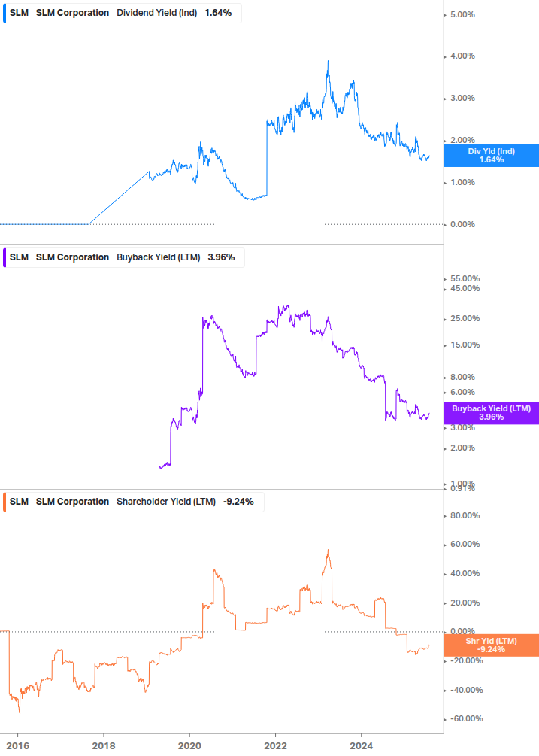Click the 80.00% label on the shareholder yield axis
Viewport: 539px width, 756px height.
click(465, 515)
